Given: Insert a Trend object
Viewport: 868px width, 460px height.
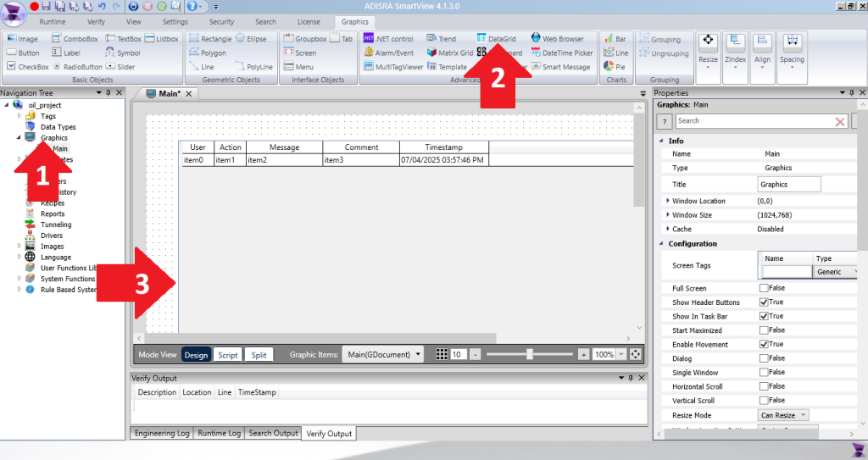Looking at the screenshot, I should [441, 39].
